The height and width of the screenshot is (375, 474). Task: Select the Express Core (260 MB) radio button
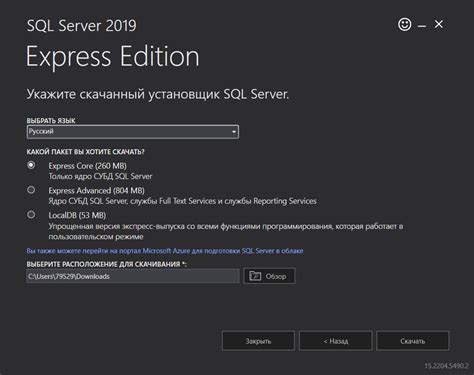point(31,165)
